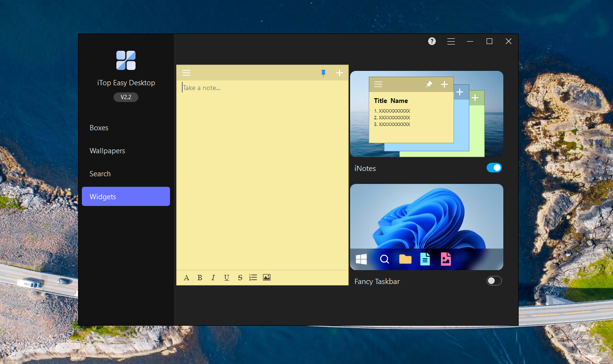
Task: Apply strikethrough formatting in the note
Action: click(240, 277)
